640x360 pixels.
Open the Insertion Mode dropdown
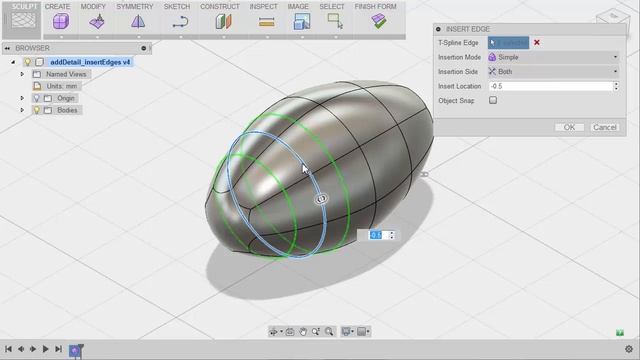click(x=553, y=57)
